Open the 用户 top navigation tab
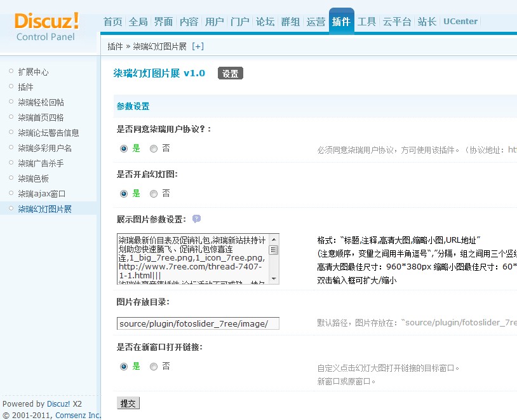 [214, 22]
